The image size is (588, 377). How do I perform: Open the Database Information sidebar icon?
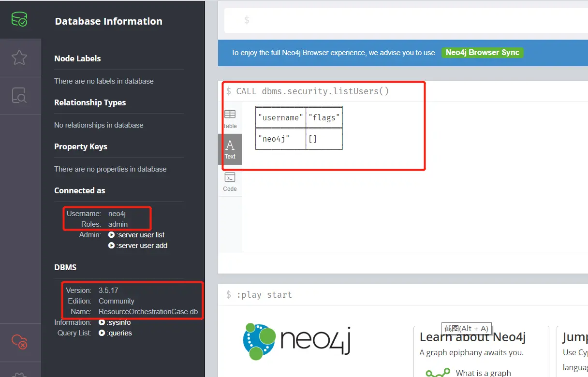pos(20,19)
